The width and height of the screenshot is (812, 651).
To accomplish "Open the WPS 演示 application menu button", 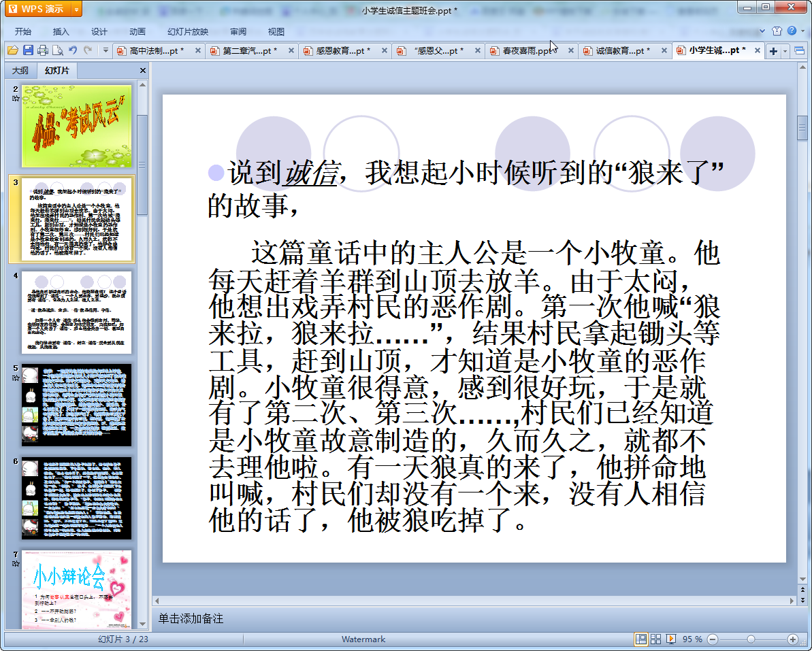I will (x=38, y=9).
